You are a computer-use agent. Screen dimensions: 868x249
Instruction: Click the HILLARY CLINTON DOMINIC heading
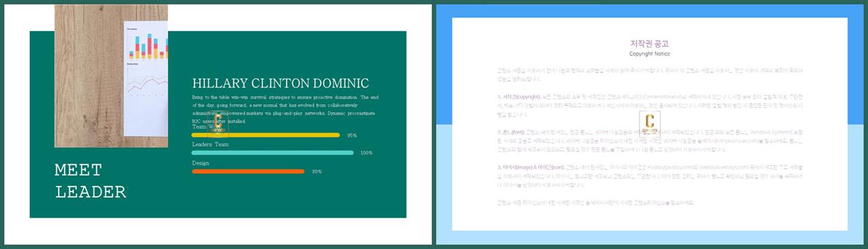pyautogui.click(x=281, y=83)
